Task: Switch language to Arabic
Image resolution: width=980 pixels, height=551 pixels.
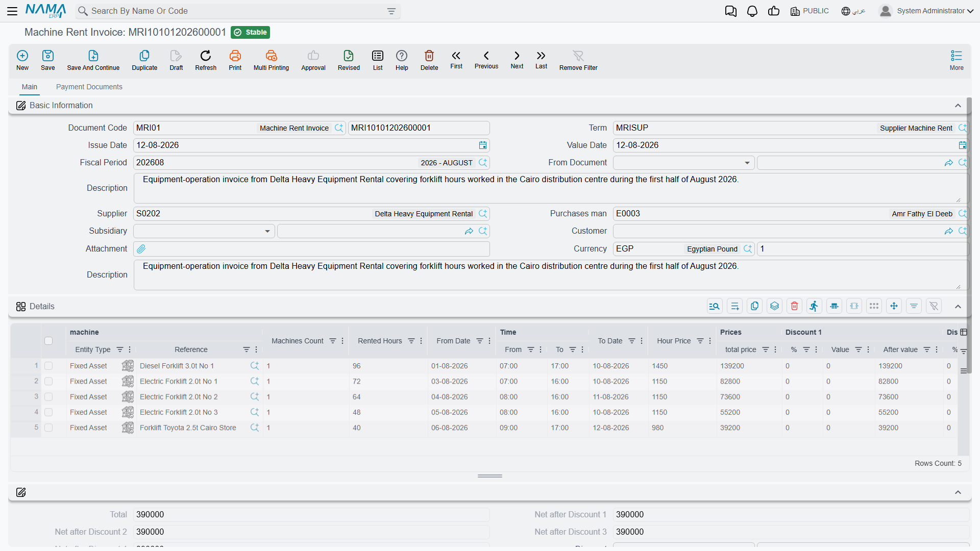Action: [x=853, y=11]
